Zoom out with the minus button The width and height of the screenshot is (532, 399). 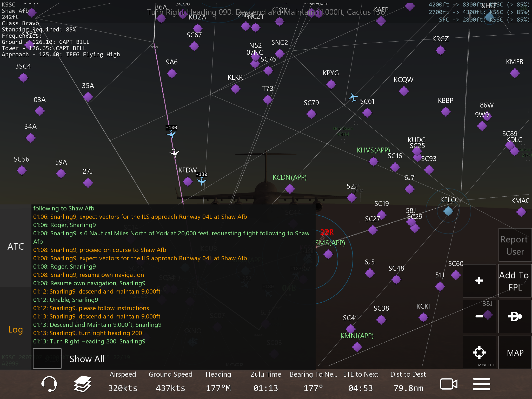[x=479, y=316]
